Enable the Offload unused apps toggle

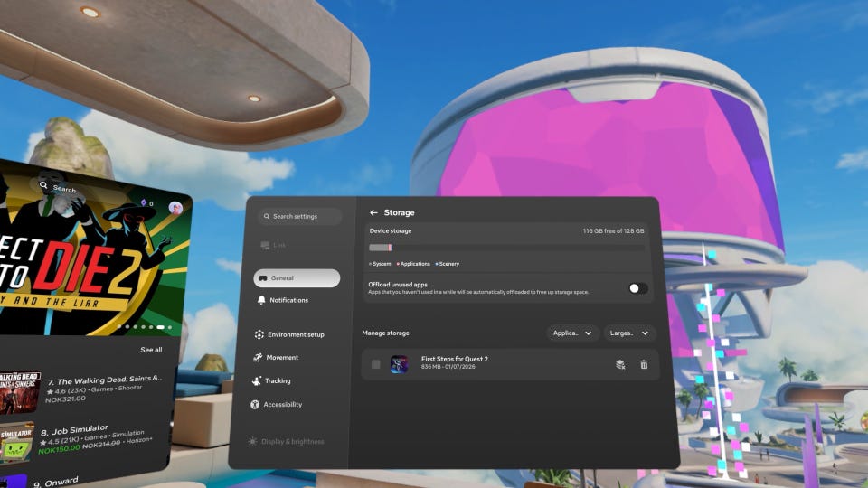[637, 288]
